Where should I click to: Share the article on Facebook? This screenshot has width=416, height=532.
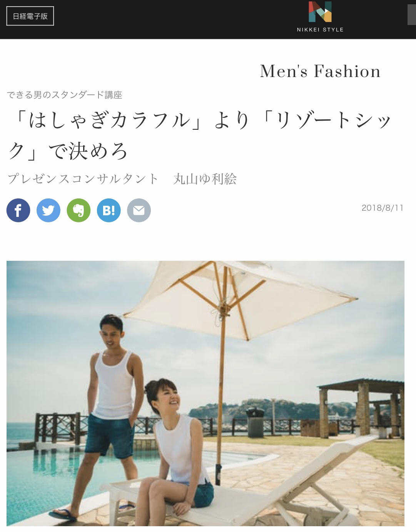[x=18, y=210]
